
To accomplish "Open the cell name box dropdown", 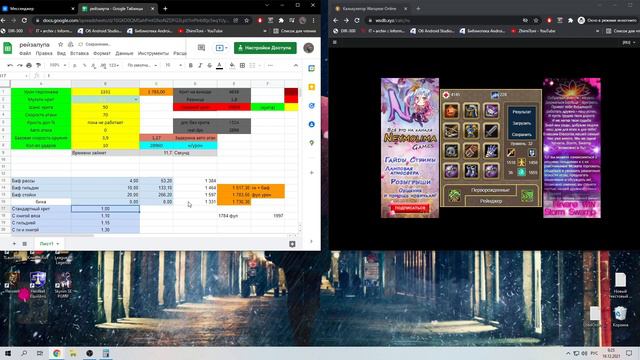I will [x=26, y=76].
